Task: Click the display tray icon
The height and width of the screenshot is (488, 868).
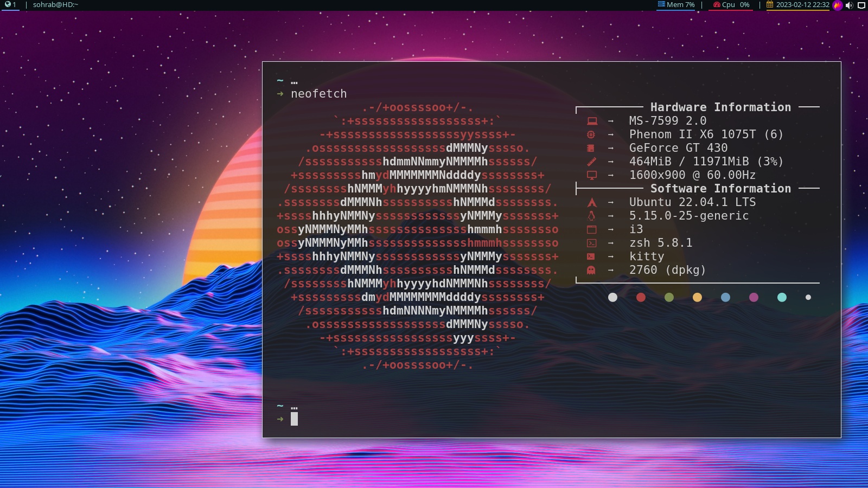Action: [861, 5]
